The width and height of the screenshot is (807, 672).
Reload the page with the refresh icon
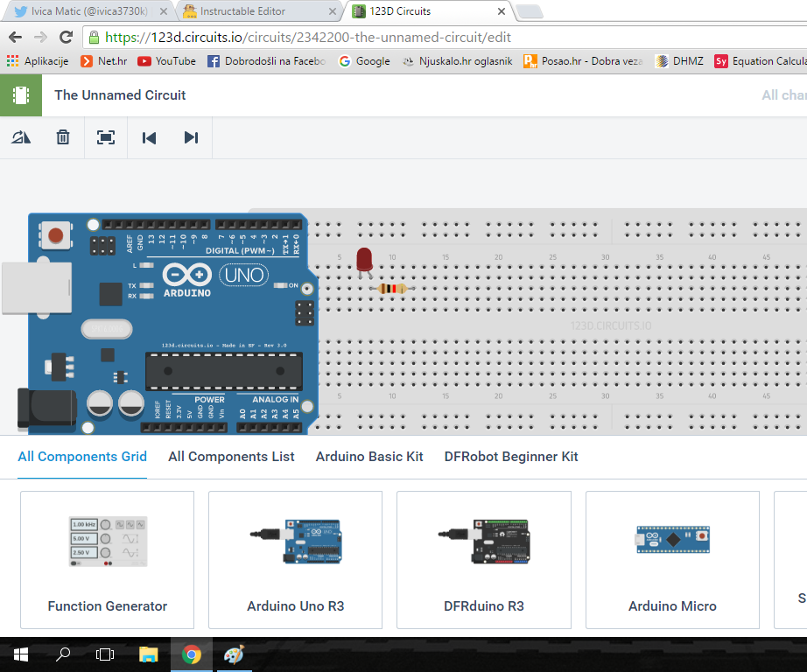[x=66, y=38]
